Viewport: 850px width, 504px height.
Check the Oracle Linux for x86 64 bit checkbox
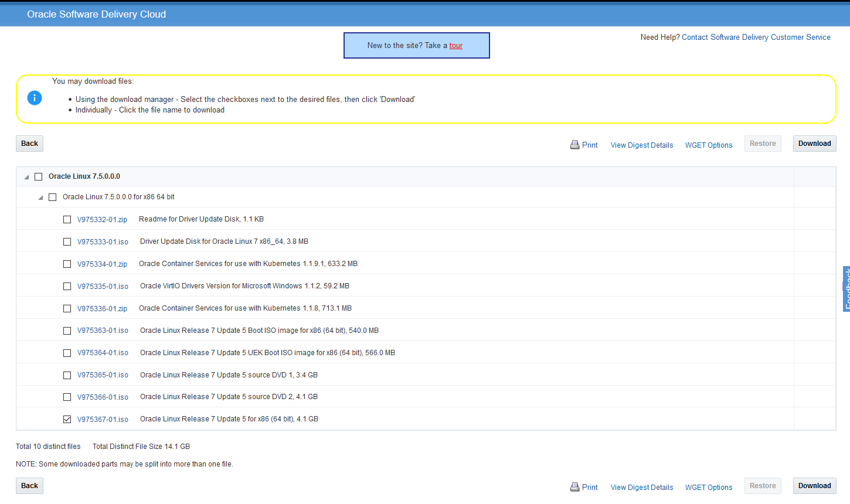53,197
